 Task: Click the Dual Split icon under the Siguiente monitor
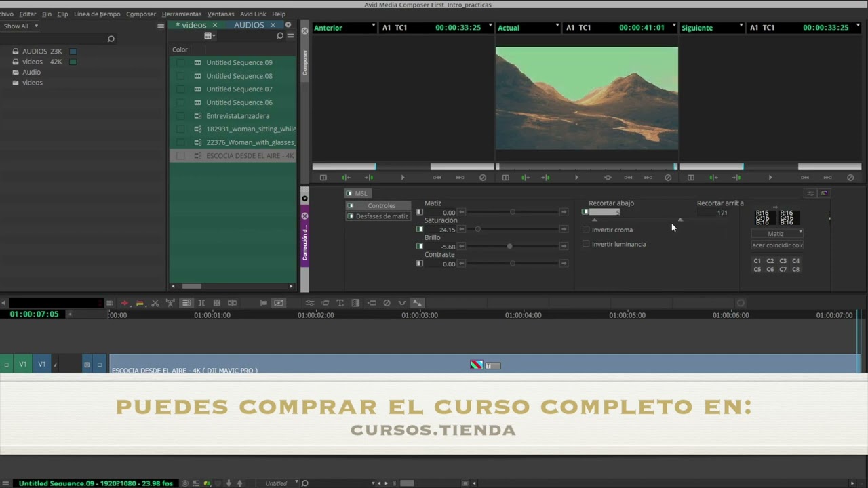(x=690, y=178)
